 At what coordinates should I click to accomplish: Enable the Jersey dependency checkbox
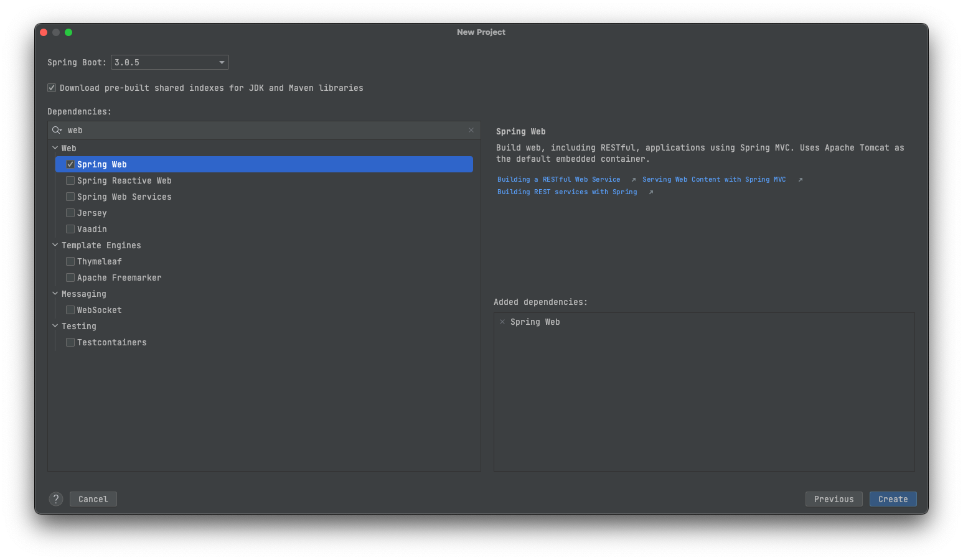[x=70, y=213]
